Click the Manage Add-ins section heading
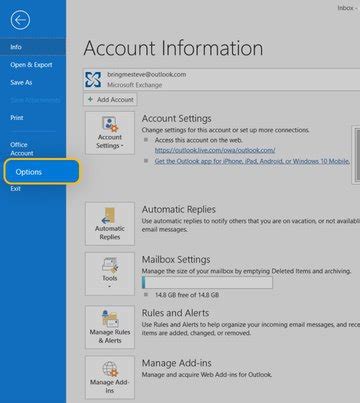Viewport: 360px width, 403px height. (x=177, y=363)
